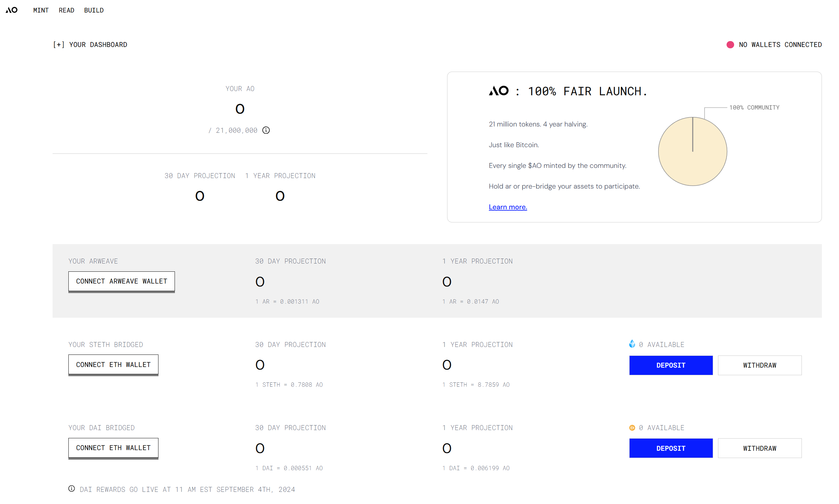Connect ETH wallet for DAI bridged
This screenshot has height=504, width=839.
pyautogui.click(x=113, y=447)
